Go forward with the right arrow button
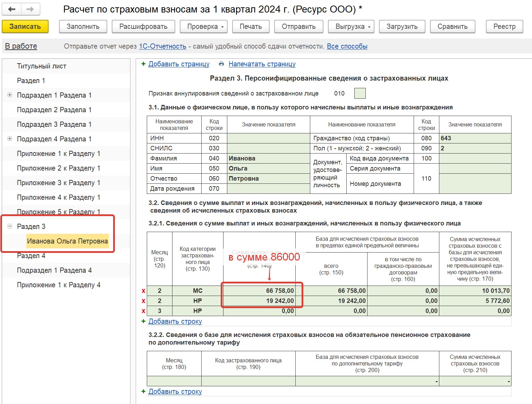 [31, 9]
